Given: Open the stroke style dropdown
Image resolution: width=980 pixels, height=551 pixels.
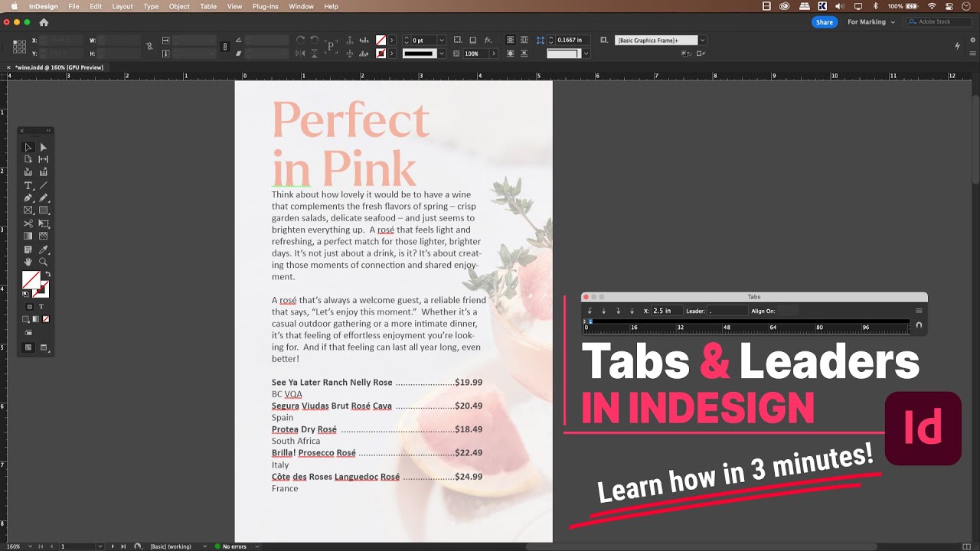Looking at the screenshot, I should pyautogui.click(x=441, y=54).
